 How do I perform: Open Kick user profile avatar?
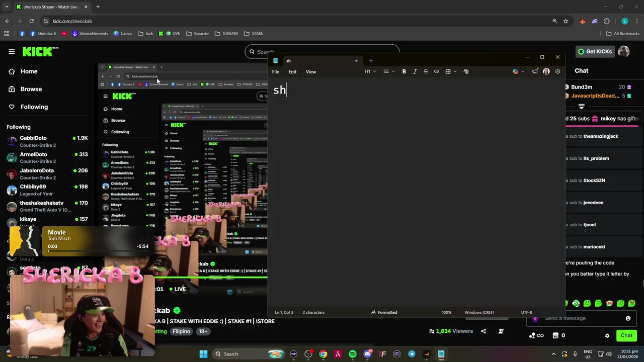(x=624, y=51)
